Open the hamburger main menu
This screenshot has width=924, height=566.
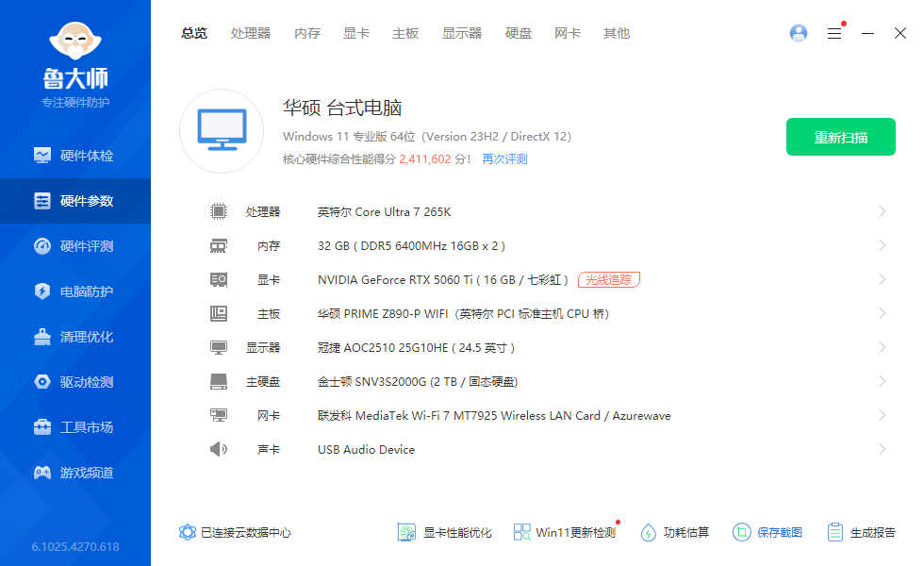pyautogui.click(x=834, y=33)
